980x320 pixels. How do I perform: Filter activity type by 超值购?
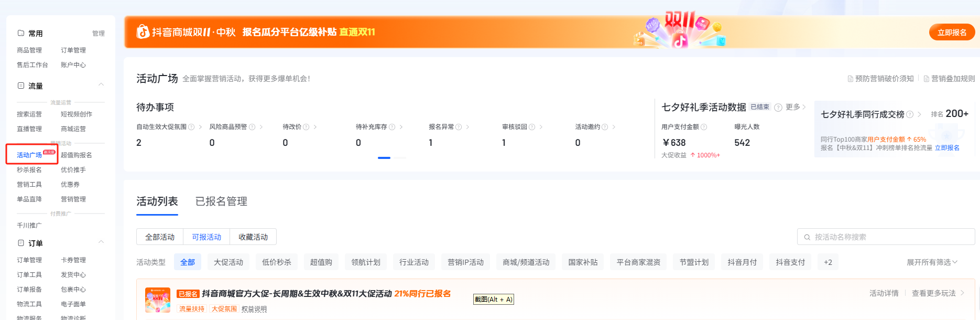[321, 262]
